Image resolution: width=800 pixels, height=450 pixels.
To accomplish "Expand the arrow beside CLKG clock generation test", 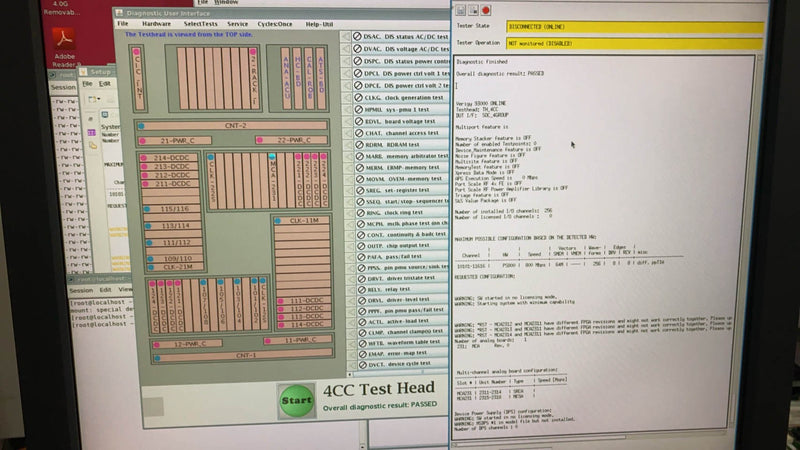I will coord(347,97).
